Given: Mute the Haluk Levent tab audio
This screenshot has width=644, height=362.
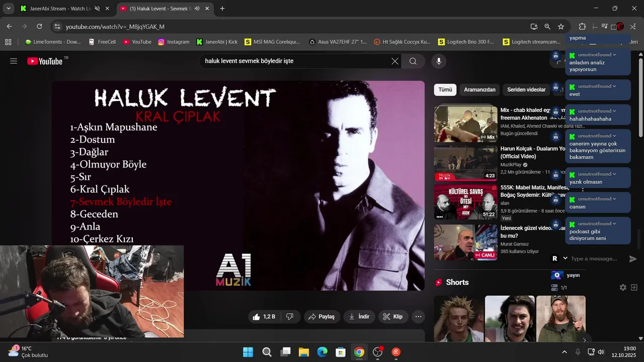Looking at the screenshot, I should pyautogui.click(x=197, y=9).
